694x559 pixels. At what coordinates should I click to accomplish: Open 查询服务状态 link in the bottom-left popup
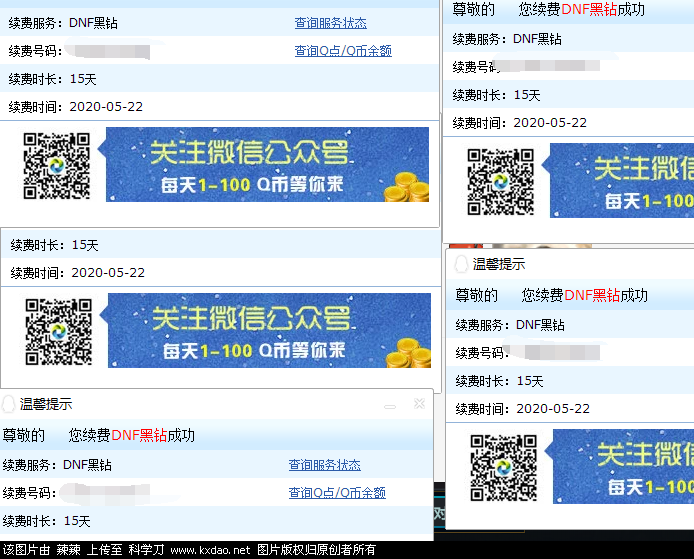tap(324, 465)
